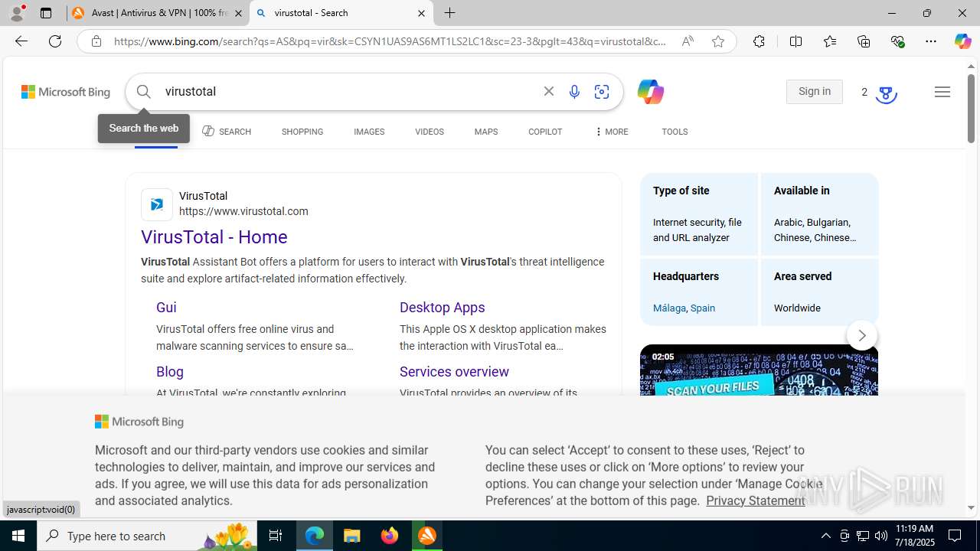The width and height of the screenshot is (980, 551).
Task: Select the SEARCH tab
Action: [x=227, y=132]
